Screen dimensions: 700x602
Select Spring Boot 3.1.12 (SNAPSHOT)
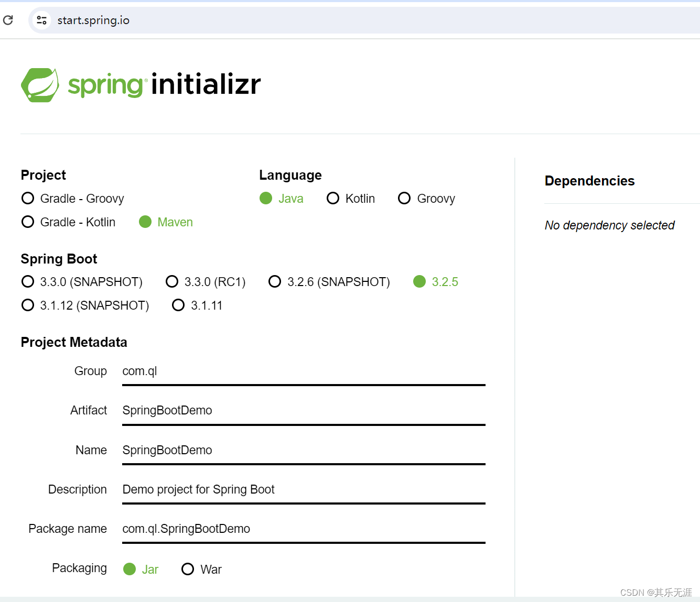[x=85, y=305]
